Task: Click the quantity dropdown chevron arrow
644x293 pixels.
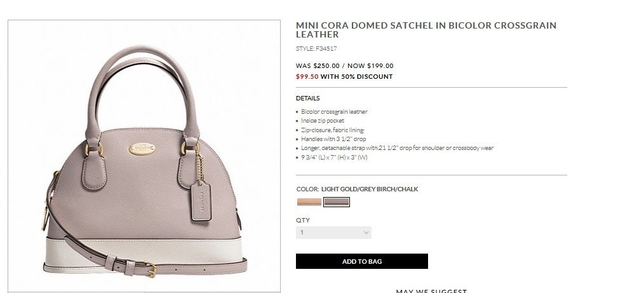Action: tap(366, 233)
